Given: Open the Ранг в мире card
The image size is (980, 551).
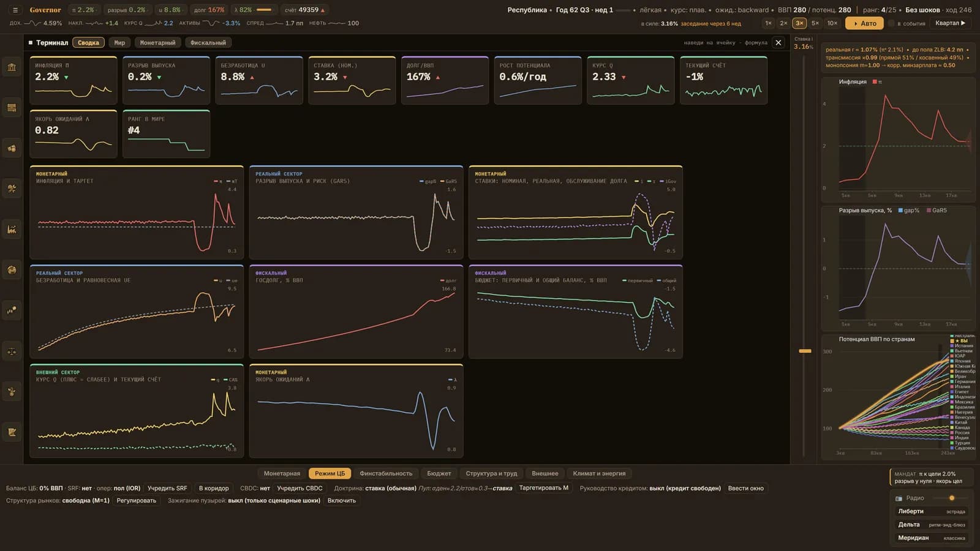Looking at the screenshot, I should click(x=166, y=134).
